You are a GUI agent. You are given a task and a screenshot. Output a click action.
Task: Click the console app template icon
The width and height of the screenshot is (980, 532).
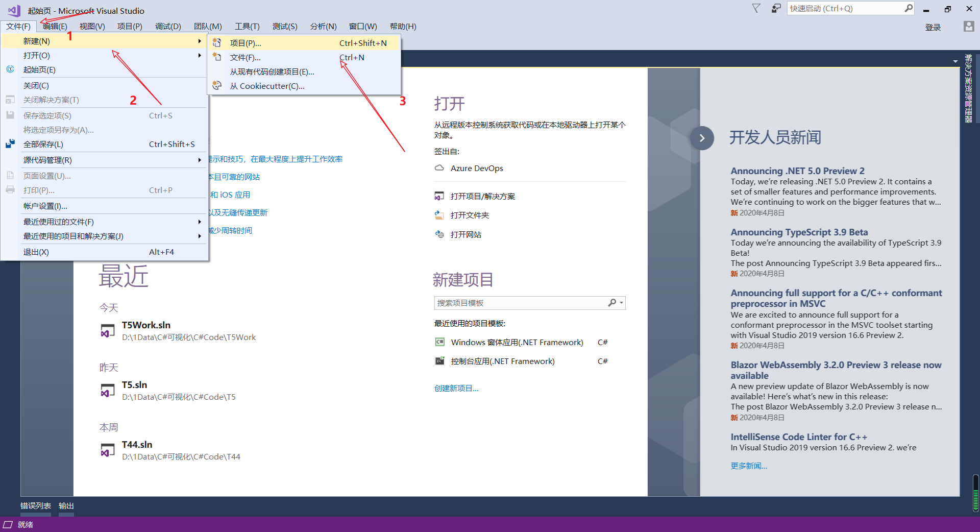[x=439, y=361]
